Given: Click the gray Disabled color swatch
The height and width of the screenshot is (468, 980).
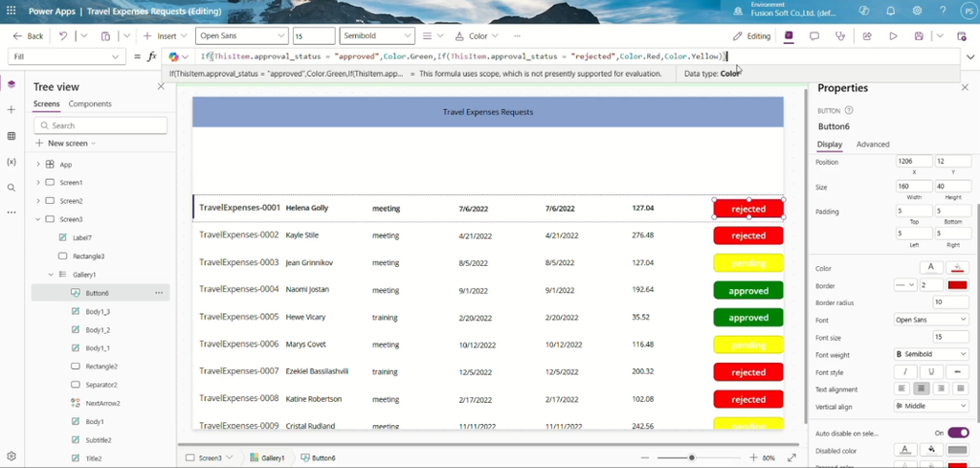Looking at the screenshot, I should [x=957, y=450].
